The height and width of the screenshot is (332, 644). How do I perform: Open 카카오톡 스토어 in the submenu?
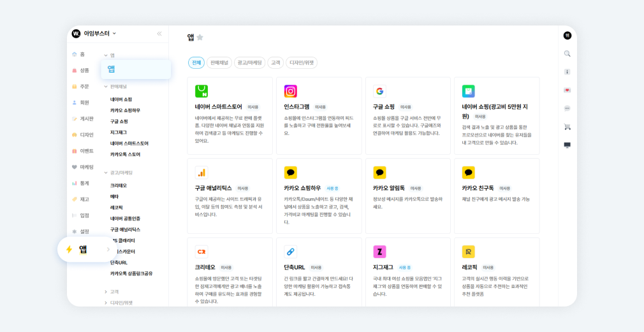coord(125,155)
